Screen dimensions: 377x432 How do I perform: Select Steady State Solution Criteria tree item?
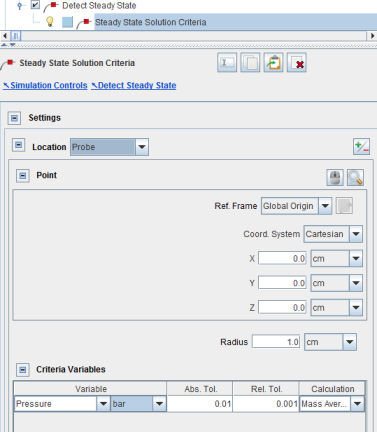pyautogui.click(x=151, y=22)
